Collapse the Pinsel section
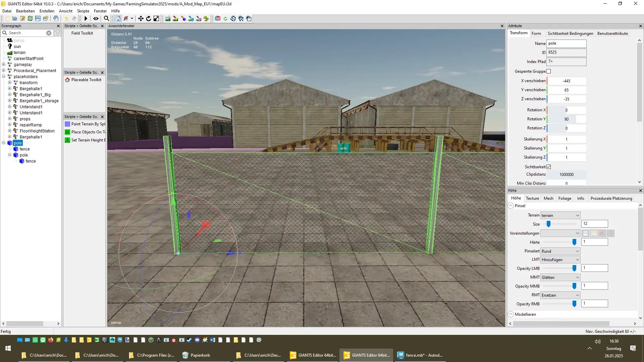The width and height of the screenshot is (644, 362). click(511, 206)
